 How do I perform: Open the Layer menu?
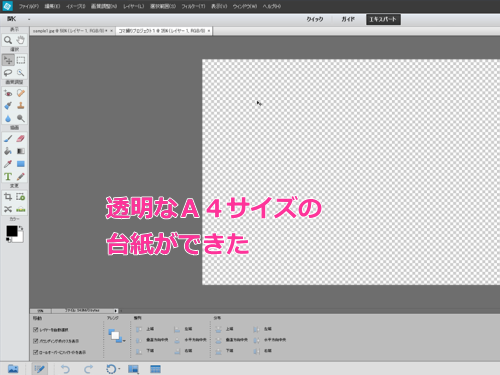[133, 6]
